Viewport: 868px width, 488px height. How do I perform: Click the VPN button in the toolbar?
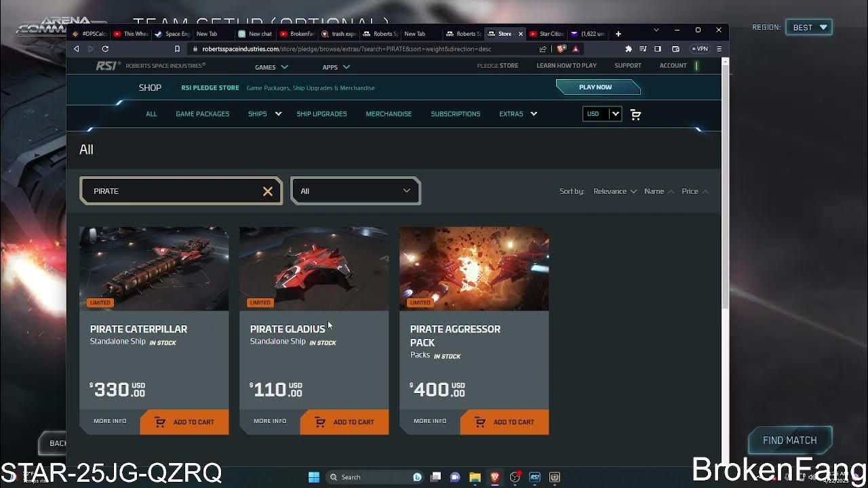coord(700,49)
